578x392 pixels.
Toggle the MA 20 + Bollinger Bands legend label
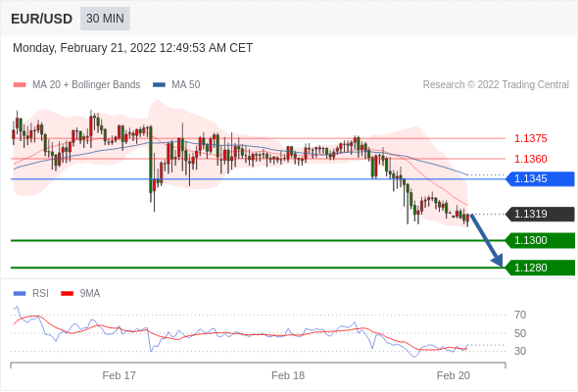86,85
